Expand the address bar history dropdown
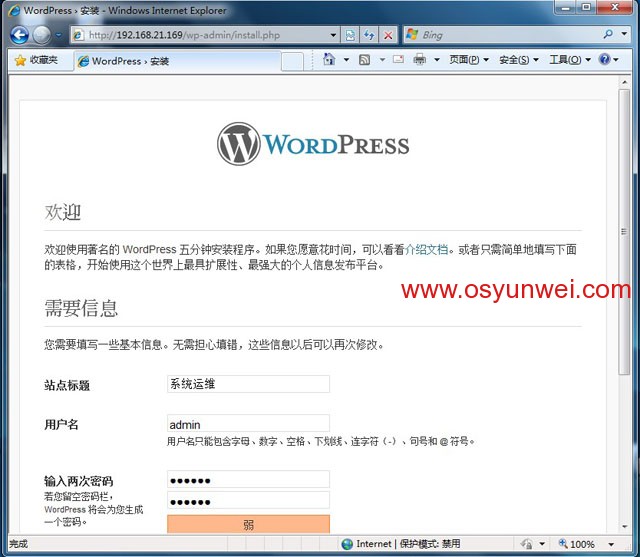The image size is (640, 557). (x=333, y=35)
